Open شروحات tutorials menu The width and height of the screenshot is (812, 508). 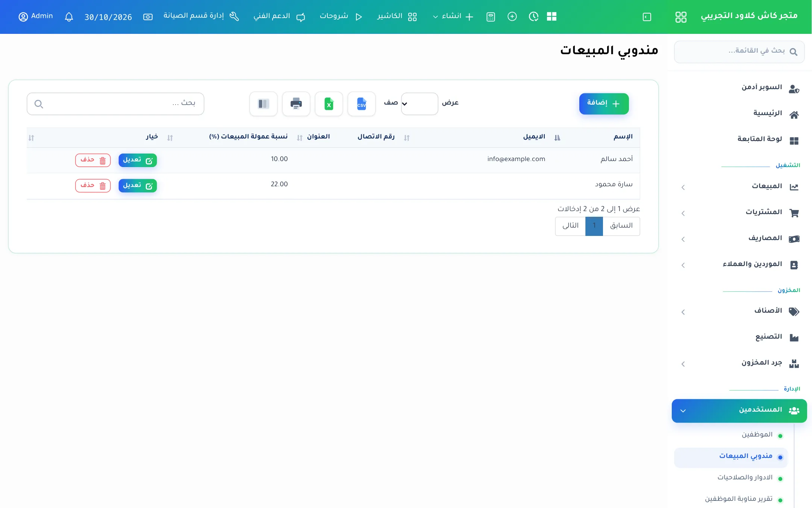[341, 17]
